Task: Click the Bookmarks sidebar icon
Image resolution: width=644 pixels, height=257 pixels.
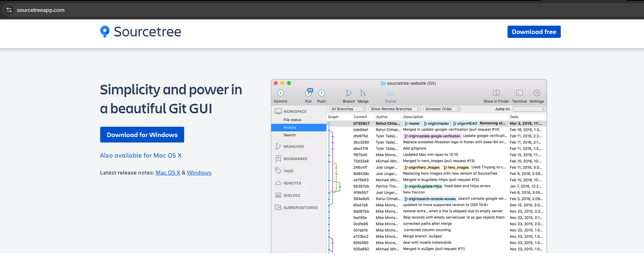Action: [x=278, y=159]
